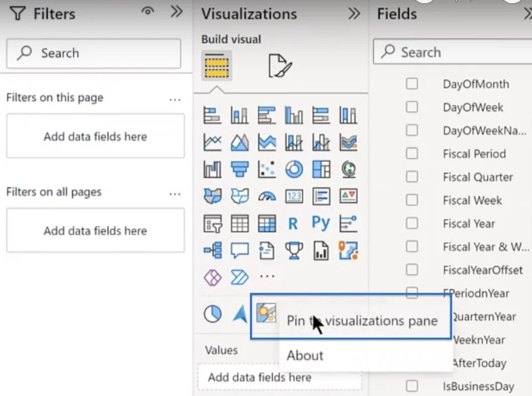Toggle Filters pane visibility eye icon
Viewport: 532px width, 396px height.
(x=148, y=12)
